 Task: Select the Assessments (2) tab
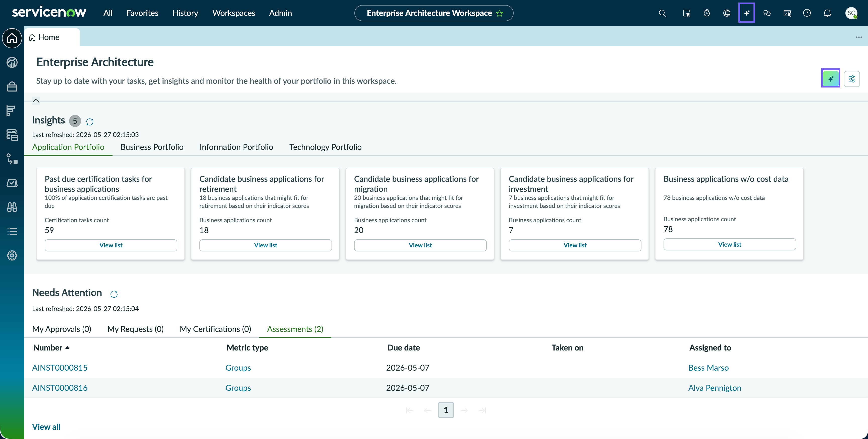tap(295, 329)
